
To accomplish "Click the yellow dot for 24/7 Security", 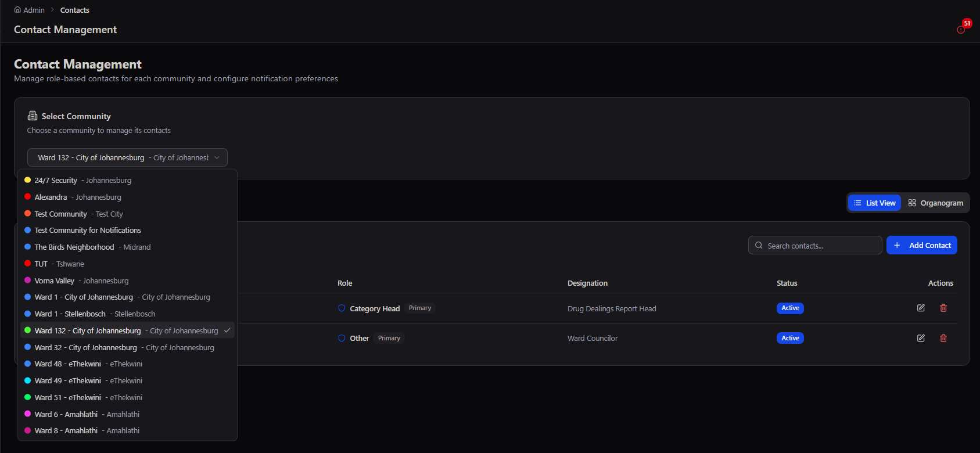I will pyautogui.click(x=27, y=180).
